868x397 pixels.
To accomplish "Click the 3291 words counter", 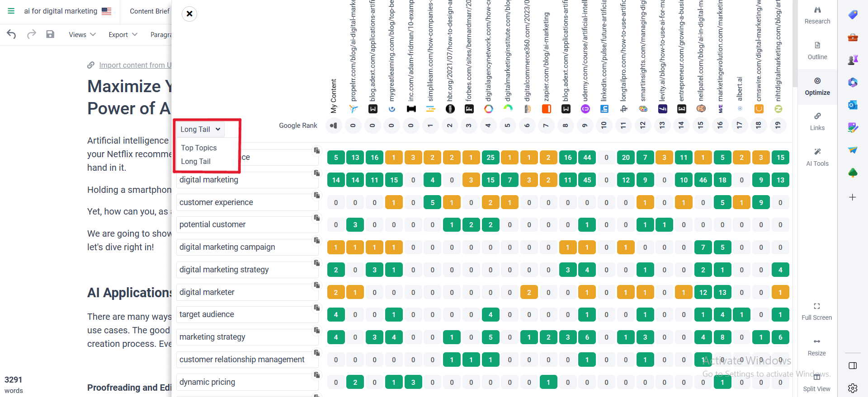I will pos(14,384).
